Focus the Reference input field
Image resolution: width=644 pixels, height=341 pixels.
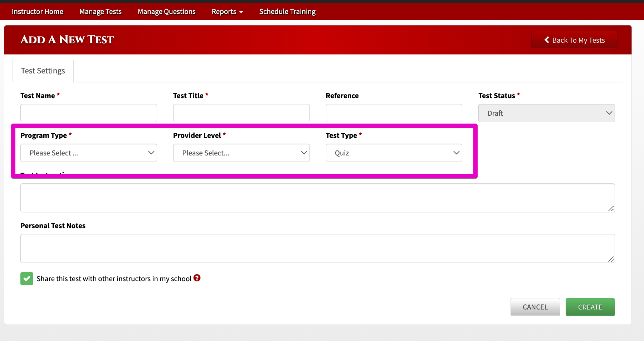394,113
